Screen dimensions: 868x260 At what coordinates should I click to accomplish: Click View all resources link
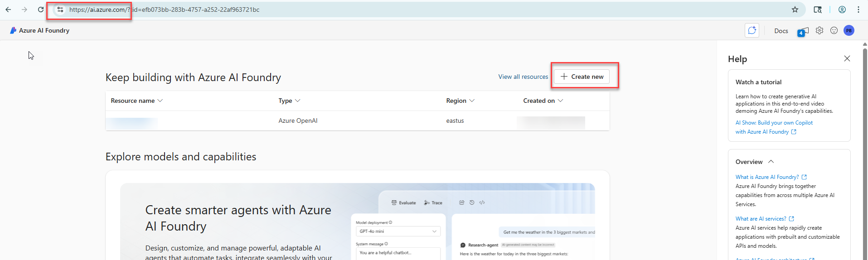coord(523,77)
